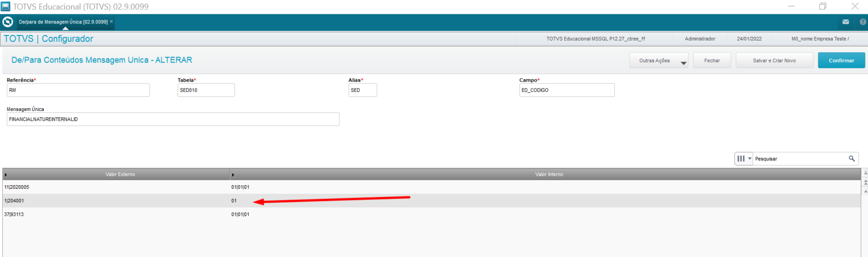Screen dimensions: 868x257
Task: Click M0_nome Empresa Teste label
Action: pos(820,39)
